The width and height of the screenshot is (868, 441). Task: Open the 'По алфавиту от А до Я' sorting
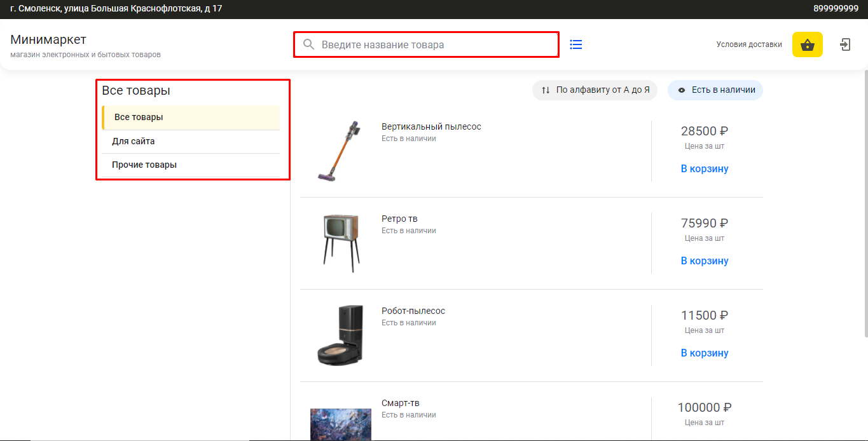click(595, 90)
